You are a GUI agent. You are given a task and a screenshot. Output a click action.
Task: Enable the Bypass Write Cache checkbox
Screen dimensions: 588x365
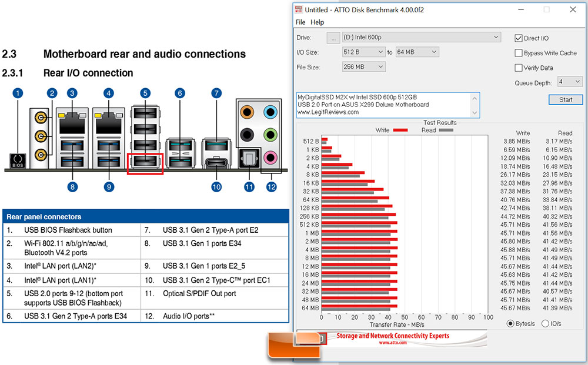point(519,53)
